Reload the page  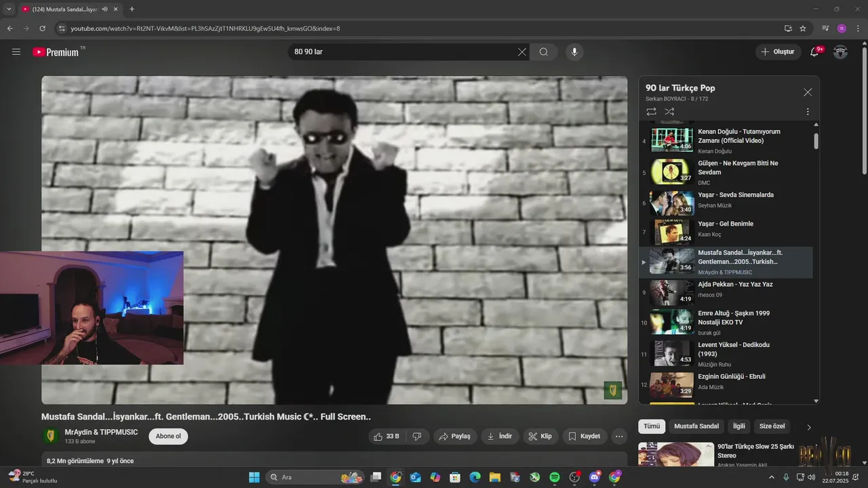pos(42,28)
